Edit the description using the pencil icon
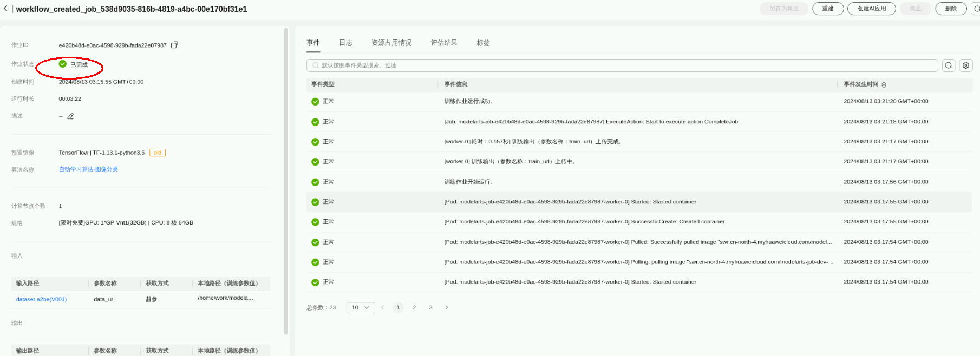The height and width of the screenshot is (356, 980). click(70, 116)
